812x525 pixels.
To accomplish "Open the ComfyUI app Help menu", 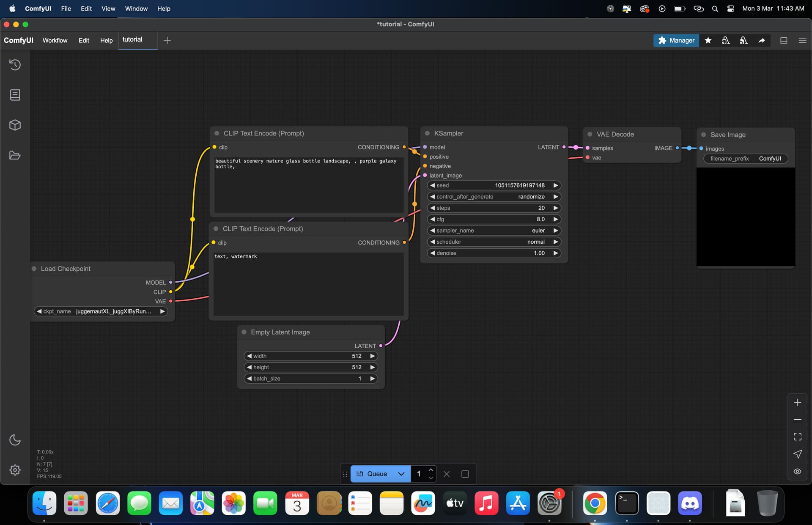I will pos(106,40).
